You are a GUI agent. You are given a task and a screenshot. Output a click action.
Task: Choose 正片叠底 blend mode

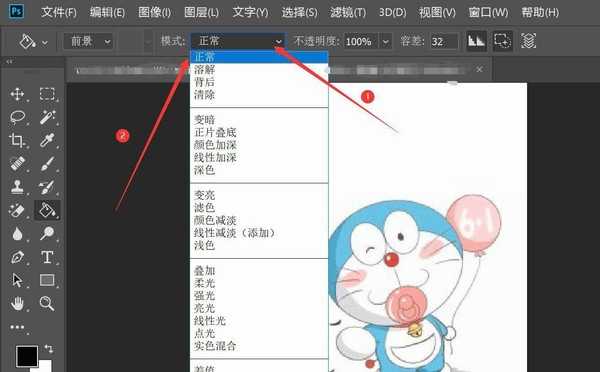259,132
